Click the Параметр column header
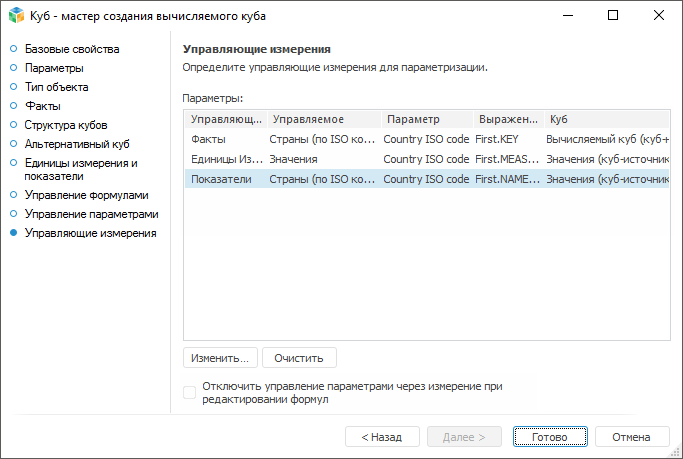 point(426,119)
